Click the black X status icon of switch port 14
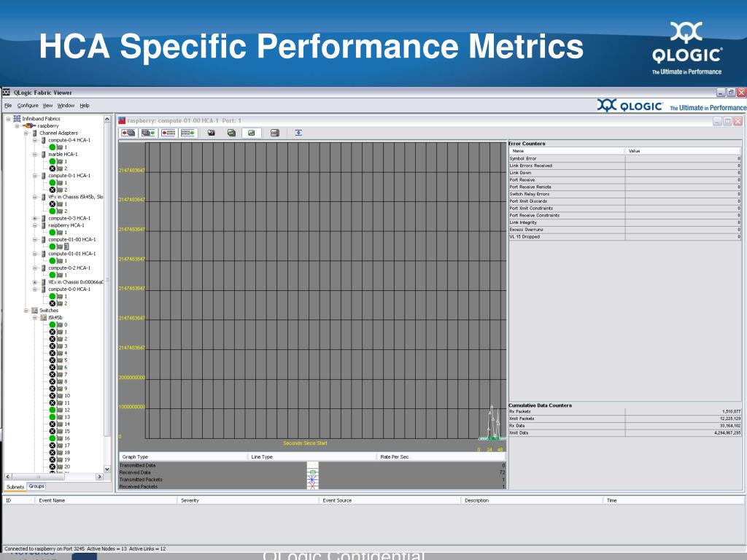747x560 pixels. 53,424
